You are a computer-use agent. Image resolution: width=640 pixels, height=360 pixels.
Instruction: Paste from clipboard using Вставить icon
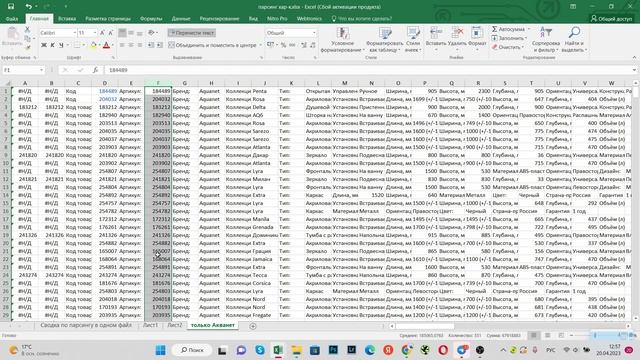[x=12, y=37]
